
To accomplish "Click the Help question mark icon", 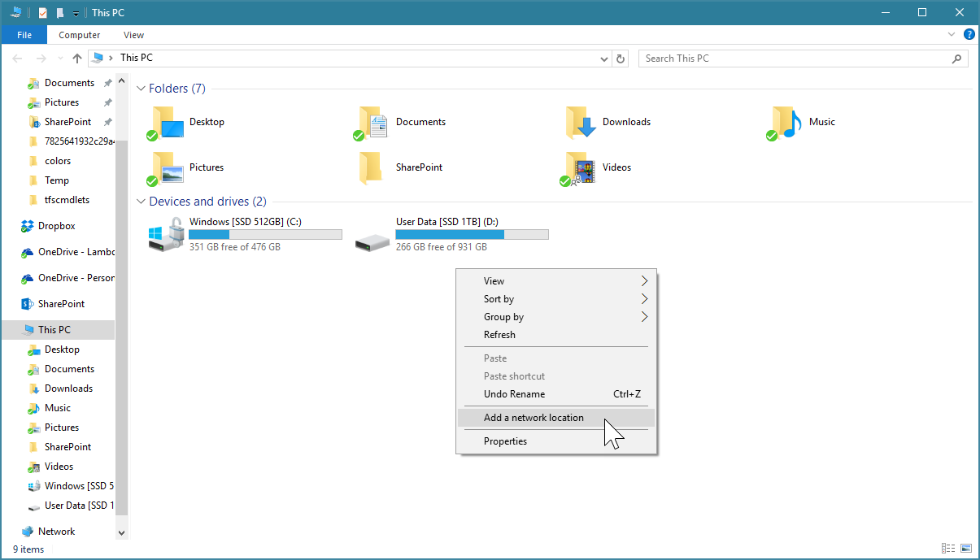I will coord(969,35).
